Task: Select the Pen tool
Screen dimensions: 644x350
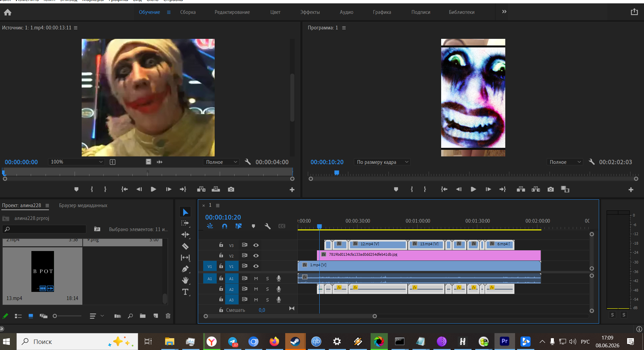Action: point(185,269)
